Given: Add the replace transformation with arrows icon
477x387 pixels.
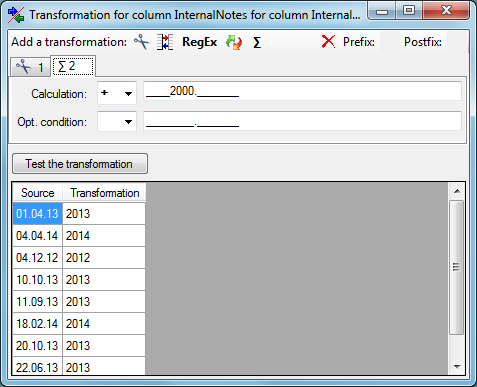Looking at the screenshot, I should [234, 42].
